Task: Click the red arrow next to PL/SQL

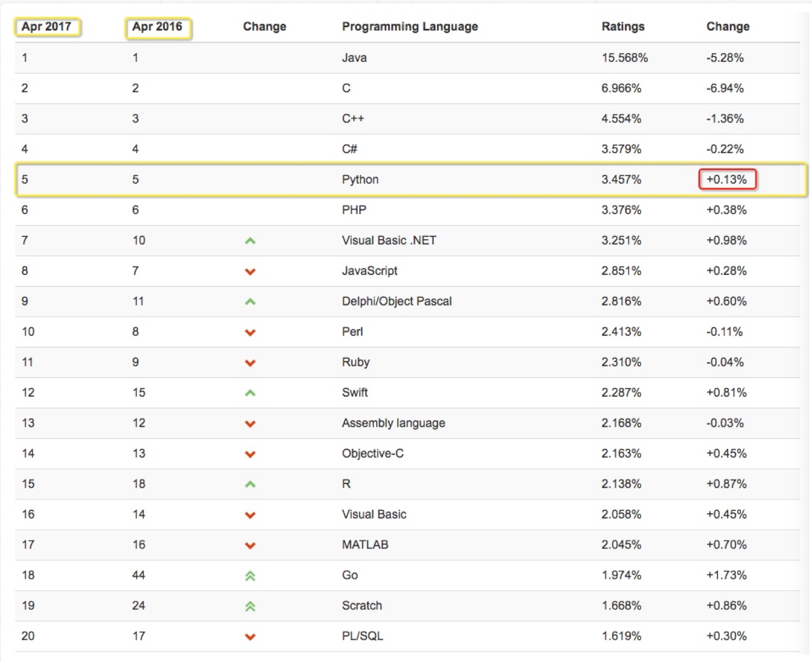Action: point(251,637)
